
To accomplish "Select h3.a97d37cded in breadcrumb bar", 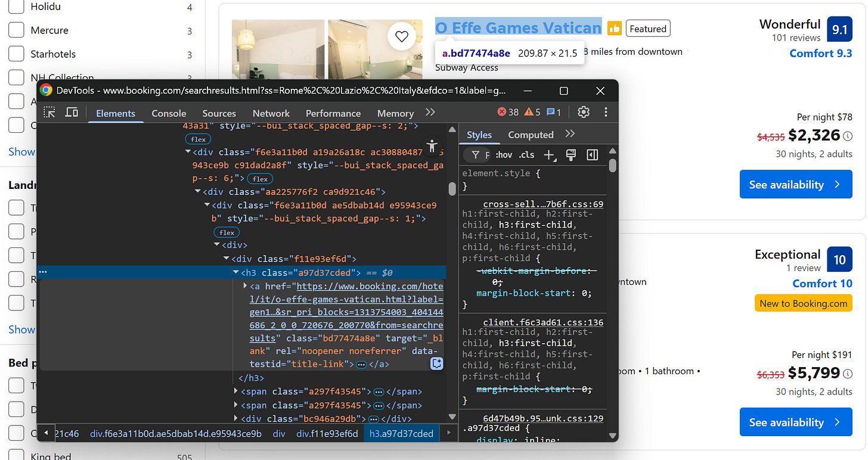I will pos(401,434).
